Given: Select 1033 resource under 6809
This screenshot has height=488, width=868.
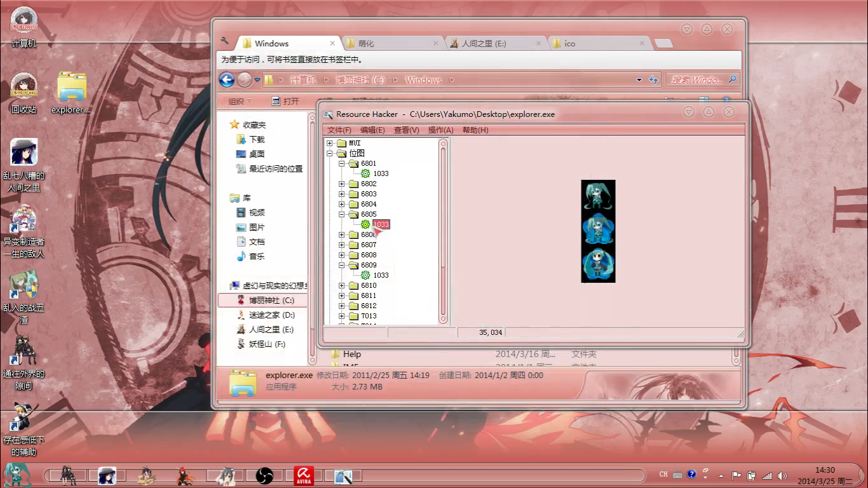Looking at the screenshot, I should click(381, 275).
